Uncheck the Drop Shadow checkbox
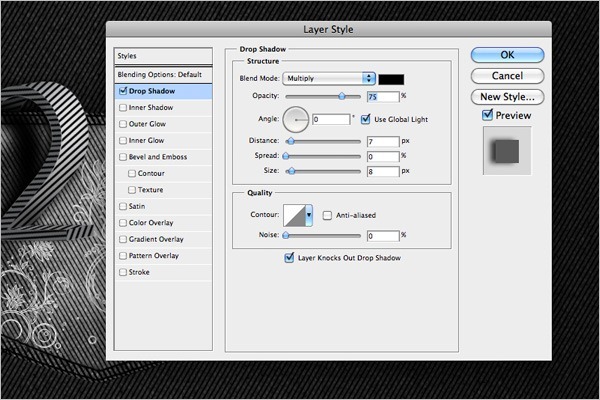 click(123, 91)
